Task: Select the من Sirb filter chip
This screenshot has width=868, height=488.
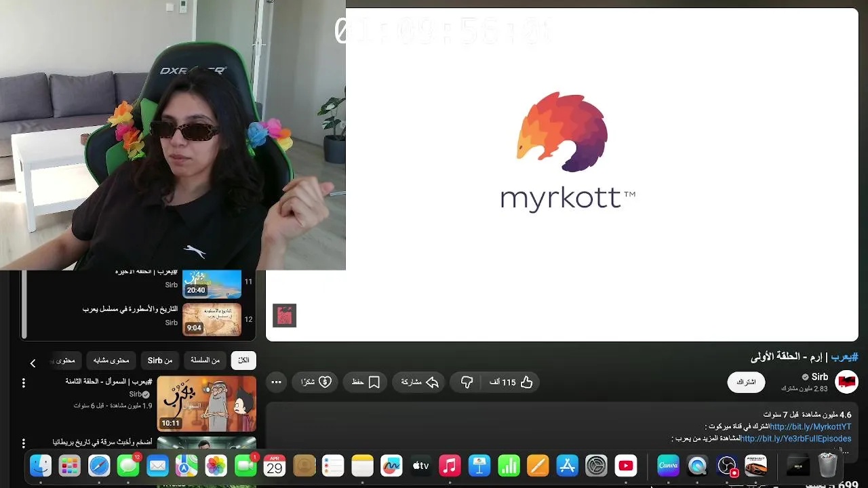Action: 160,361
